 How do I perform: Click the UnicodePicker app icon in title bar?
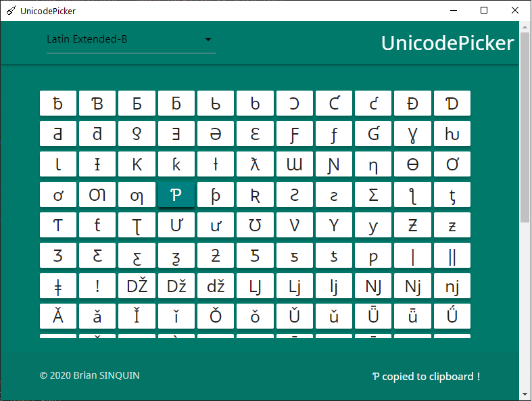click(11, 11)
